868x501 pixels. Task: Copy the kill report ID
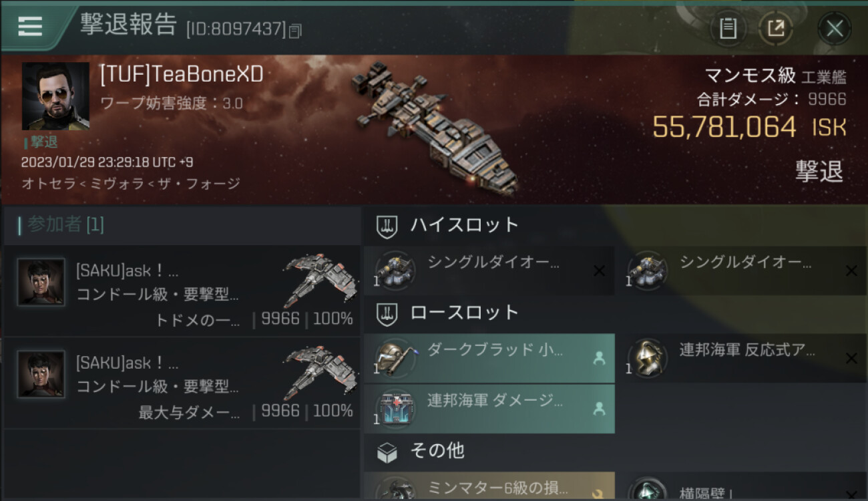coord(295,30)
